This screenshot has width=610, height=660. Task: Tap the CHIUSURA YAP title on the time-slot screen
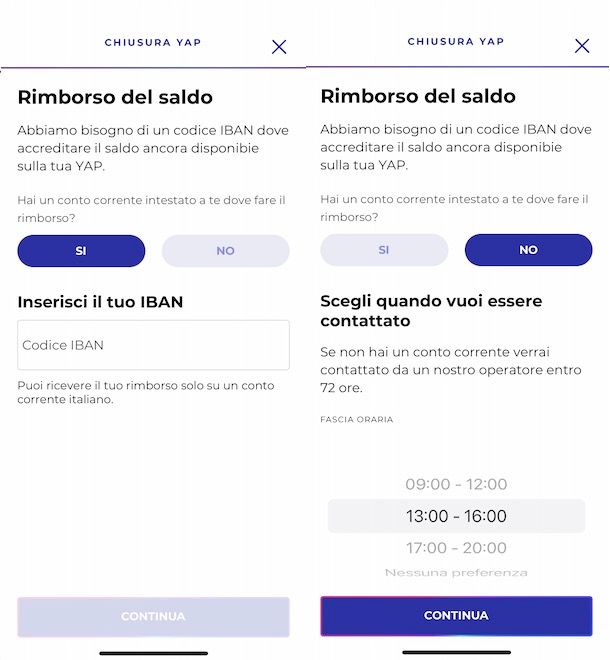coord(456,42)
